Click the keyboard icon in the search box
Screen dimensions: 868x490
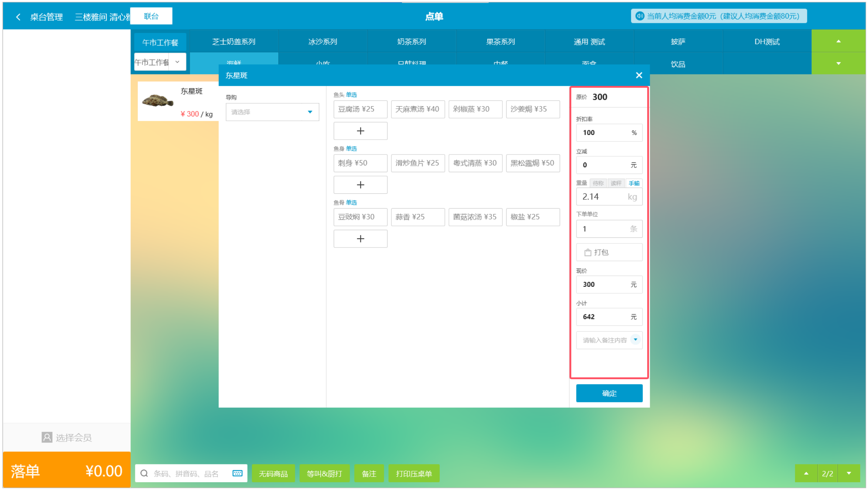pos(237,473)
